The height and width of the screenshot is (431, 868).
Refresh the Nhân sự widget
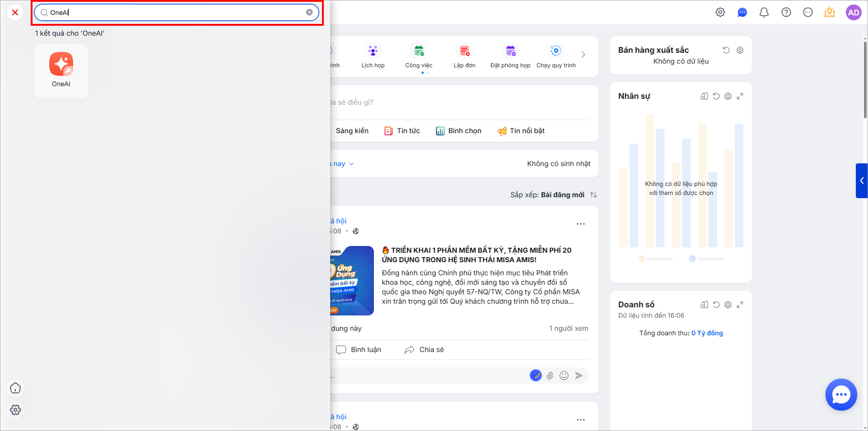tap(716, 96)
